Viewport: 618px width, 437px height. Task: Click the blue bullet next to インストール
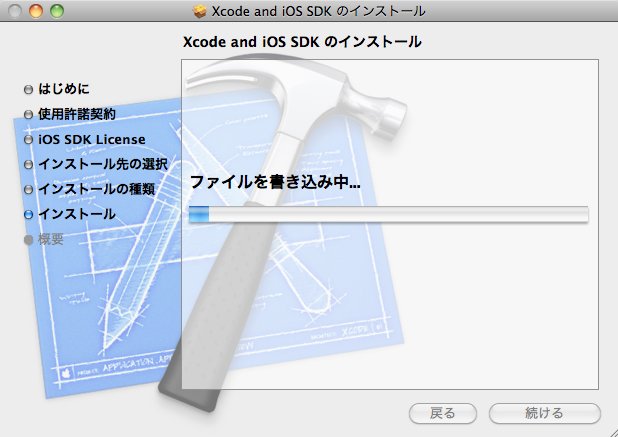[x=28, y=214]
